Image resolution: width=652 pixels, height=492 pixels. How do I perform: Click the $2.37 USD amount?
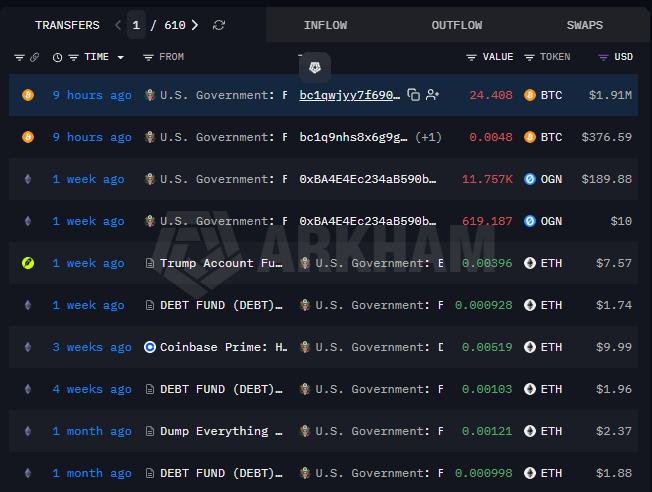coord(614,431)
